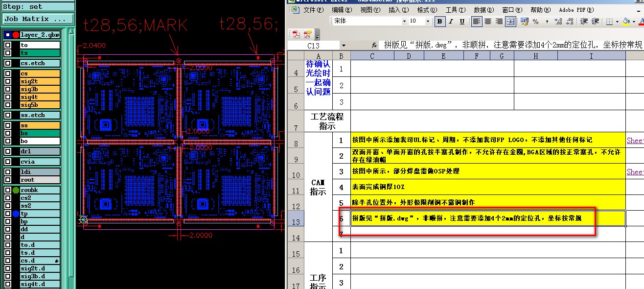The image size is (644, 289).
Task: Select the cvia layer name
Action: (x=40, y=162)
